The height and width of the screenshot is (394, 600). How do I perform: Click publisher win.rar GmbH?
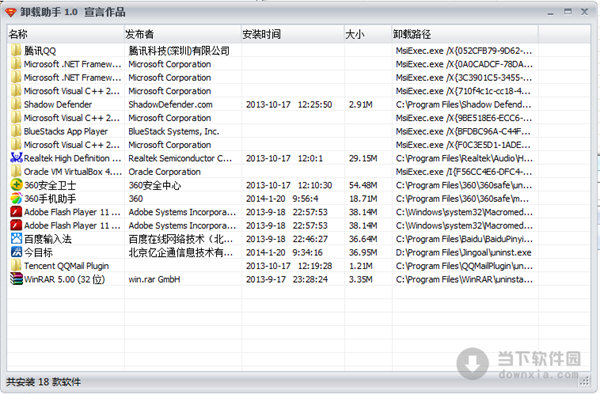point(154,279)
